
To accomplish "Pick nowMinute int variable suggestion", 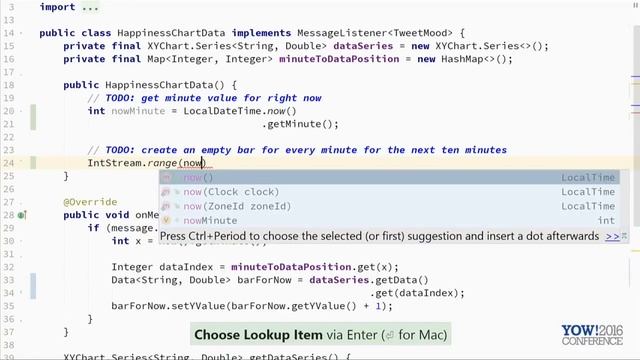I will point(389,220).
